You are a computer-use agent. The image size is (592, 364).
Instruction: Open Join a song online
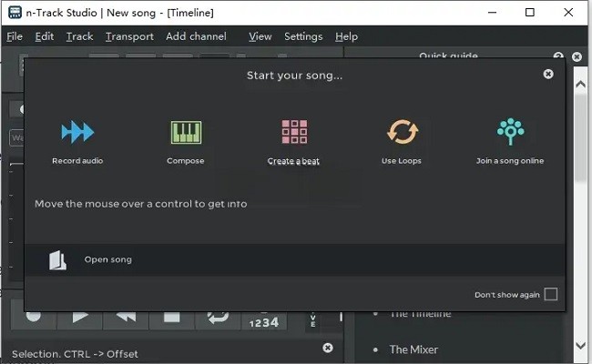tap(509, 133)
